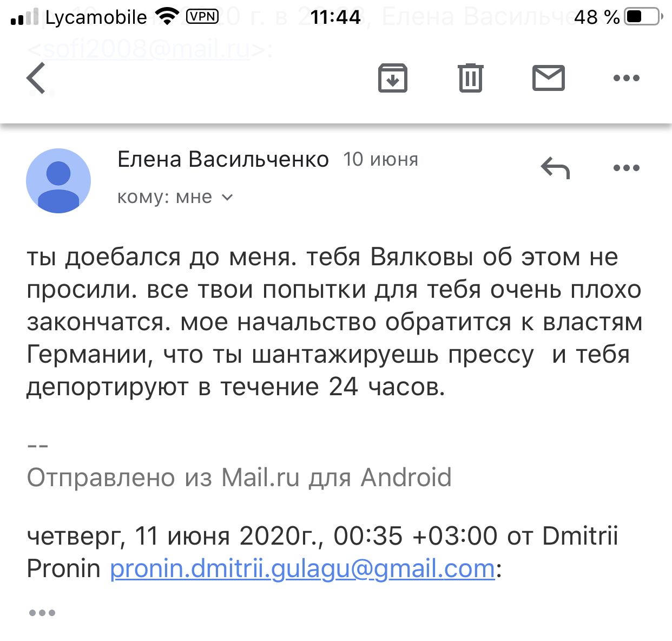Tap the sender's blue avatar picture
672x641 pixels.
[58, 181]
